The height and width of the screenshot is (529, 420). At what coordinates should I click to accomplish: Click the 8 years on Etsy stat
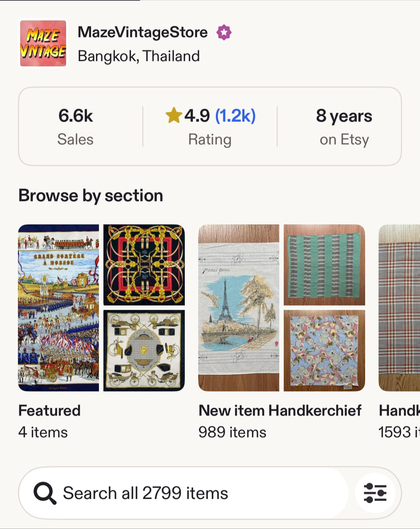tap(344, 126)
